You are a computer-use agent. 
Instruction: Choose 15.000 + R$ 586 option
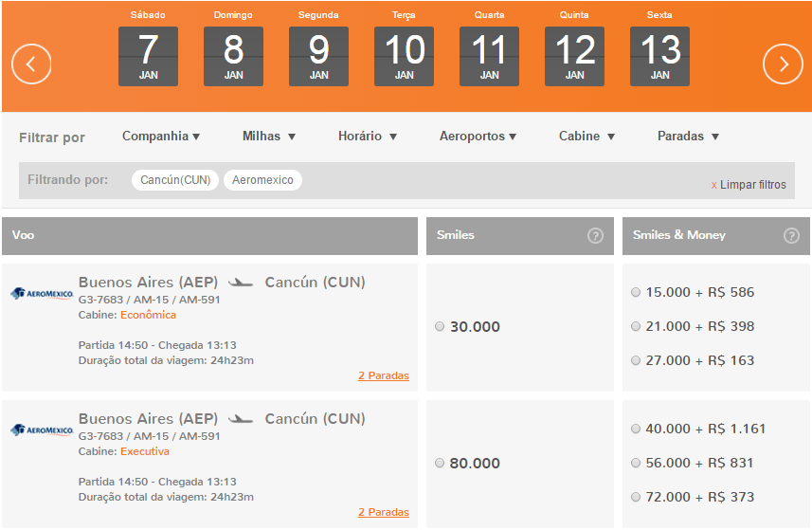click(636, 292)
